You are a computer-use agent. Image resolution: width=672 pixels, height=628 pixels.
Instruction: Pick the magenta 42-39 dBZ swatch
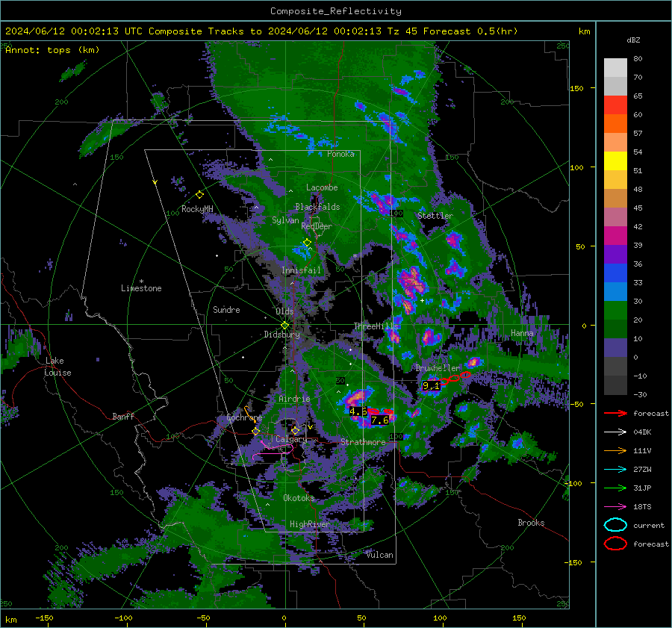(615, 235)
